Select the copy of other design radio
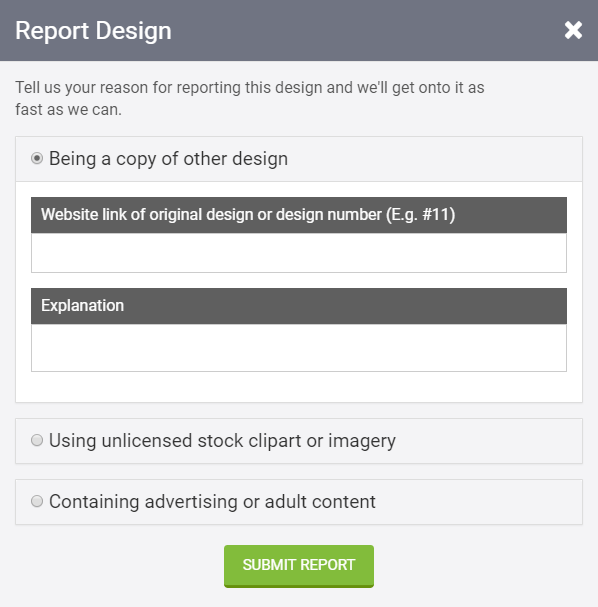Screen dimensions: 598x607 pyautogui.click(x=37, y=158)
